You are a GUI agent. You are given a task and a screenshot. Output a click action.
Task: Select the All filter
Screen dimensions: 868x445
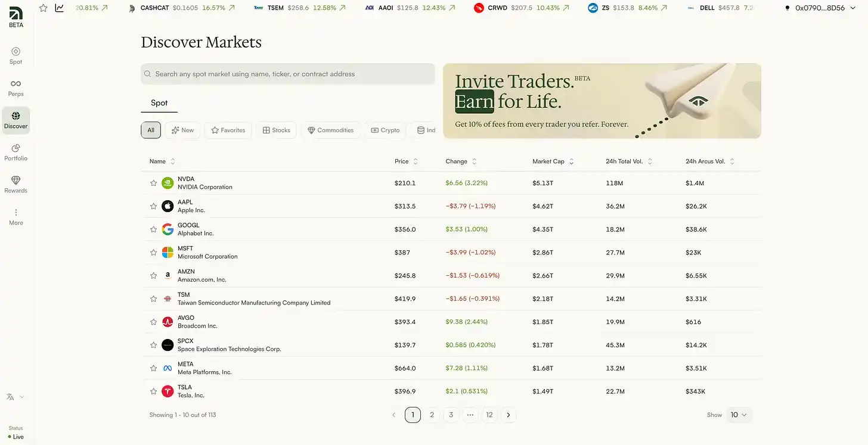point(151,130)
